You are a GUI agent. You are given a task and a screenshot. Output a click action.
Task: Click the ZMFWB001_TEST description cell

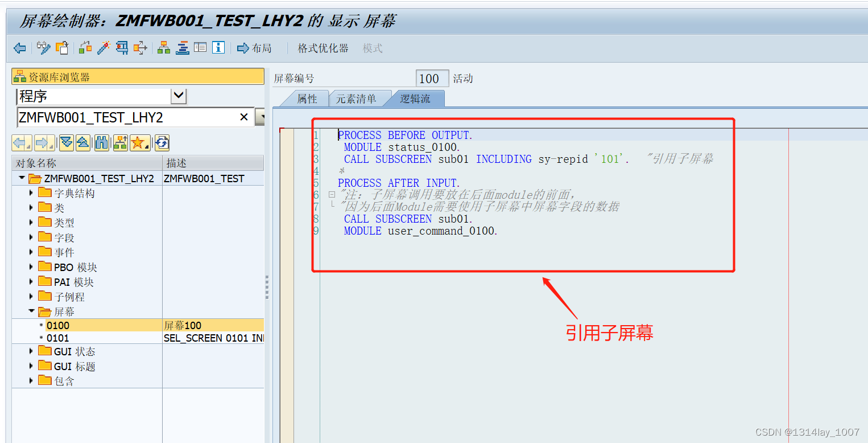click(x=213, y=178)
